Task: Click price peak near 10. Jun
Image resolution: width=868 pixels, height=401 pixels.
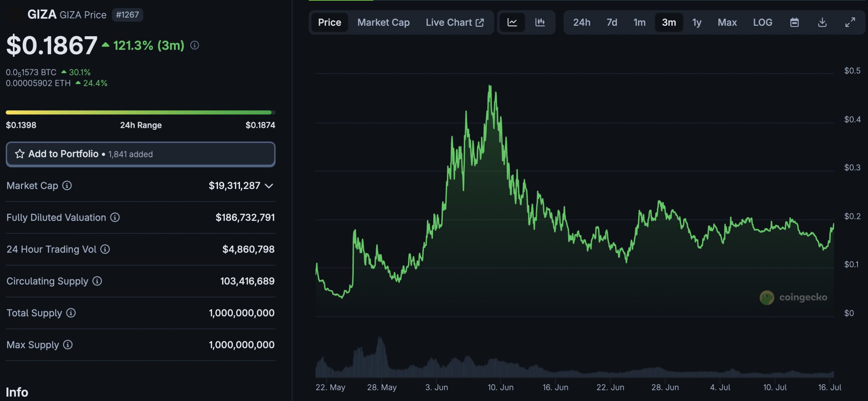Action: click(x=490, y=87)
